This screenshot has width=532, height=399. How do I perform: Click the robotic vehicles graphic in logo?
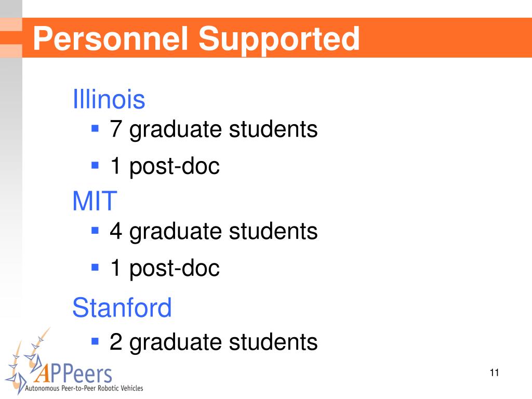click(26, 361)
